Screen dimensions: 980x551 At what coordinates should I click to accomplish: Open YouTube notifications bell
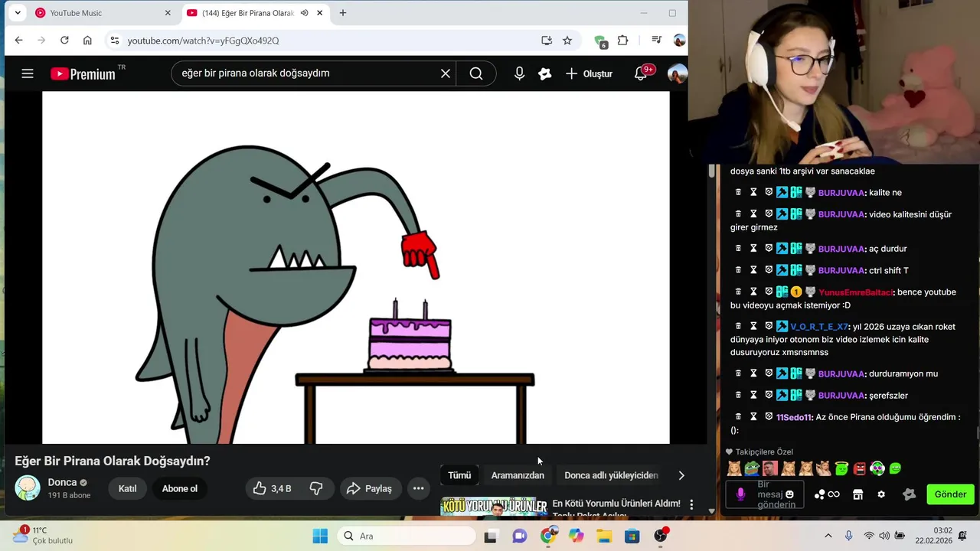tap(641, 73)
